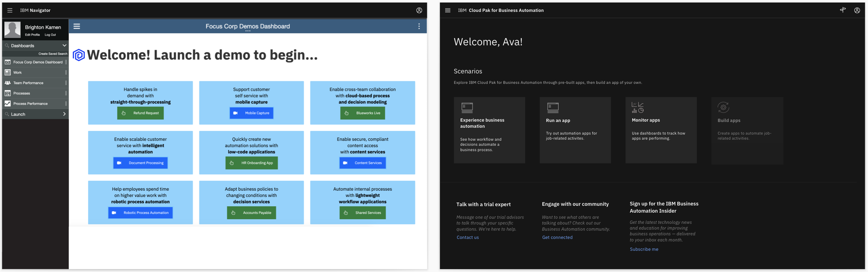868x272 pixels.
Task: Click the Log Out link
Action: pyautogui.click(x=50, y=35)
